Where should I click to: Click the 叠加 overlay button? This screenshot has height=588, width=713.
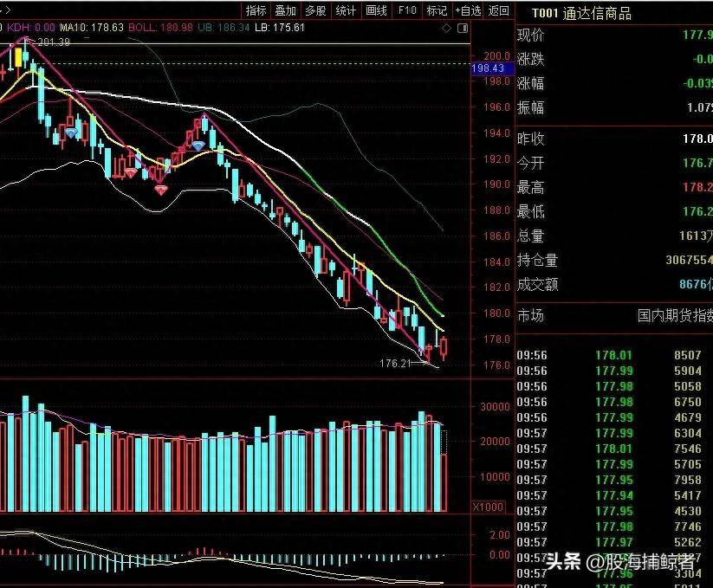(286, 10)
